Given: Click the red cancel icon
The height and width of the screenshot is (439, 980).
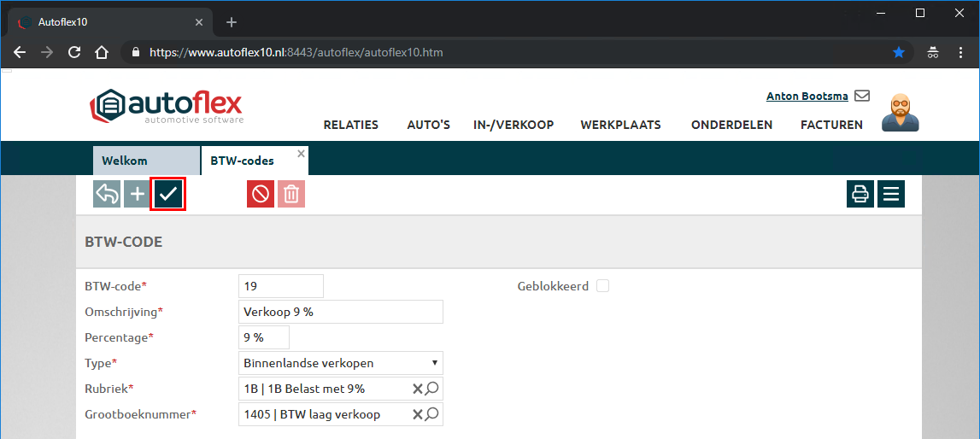Looking at the screenshot, I should [261, 194].
